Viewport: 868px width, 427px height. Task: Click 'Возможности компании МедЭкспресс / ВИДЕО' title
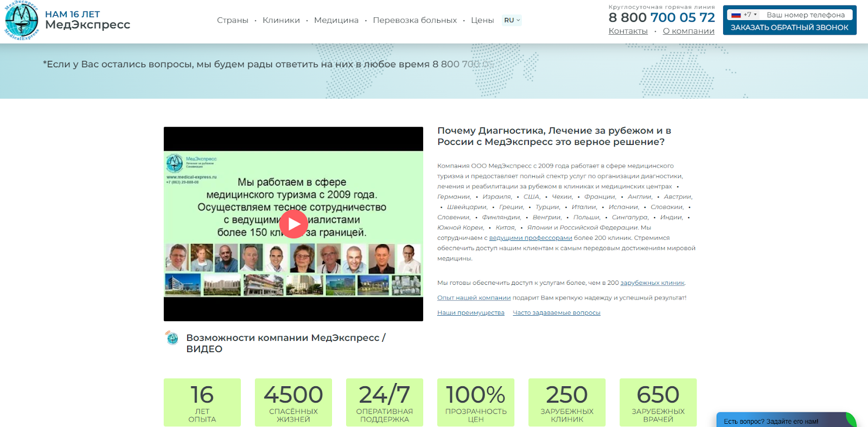286,343
